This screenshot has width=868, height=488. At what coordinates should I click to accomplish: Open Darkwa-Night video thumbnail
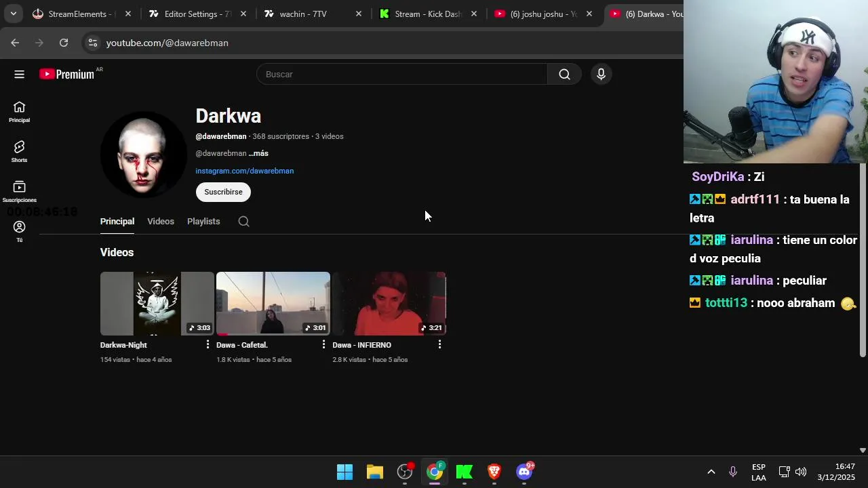click(x=157, y=304)
